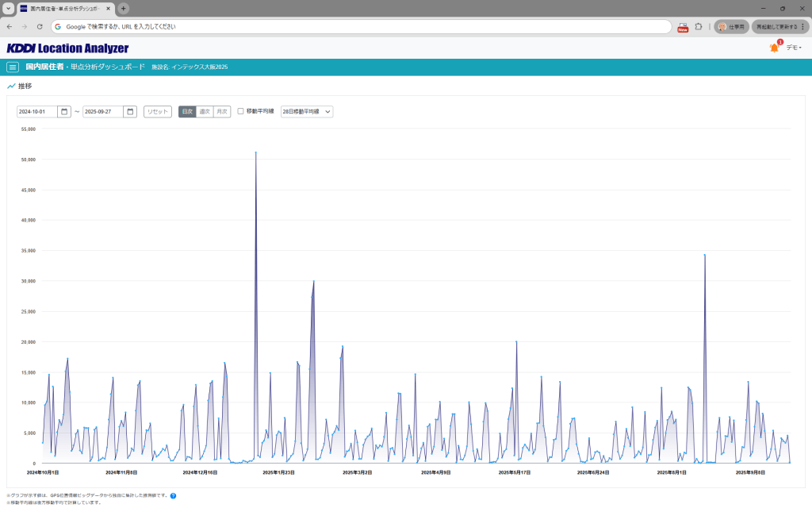Open calendar picker for the end date
The width and height of the screenshot is (812, 508).
[130, 112]
